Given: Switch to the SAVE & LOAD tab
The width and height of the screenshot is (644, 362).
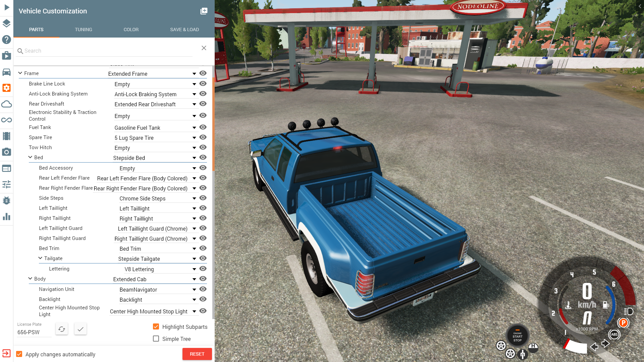Looking at the screenshot, I should tap(184, 29).
